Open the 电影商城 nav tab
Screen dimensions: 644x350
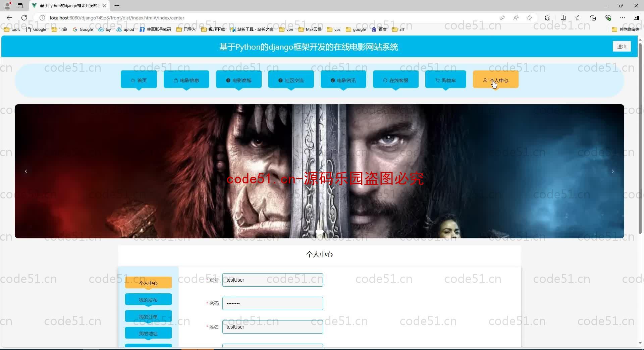pos(239,80)
